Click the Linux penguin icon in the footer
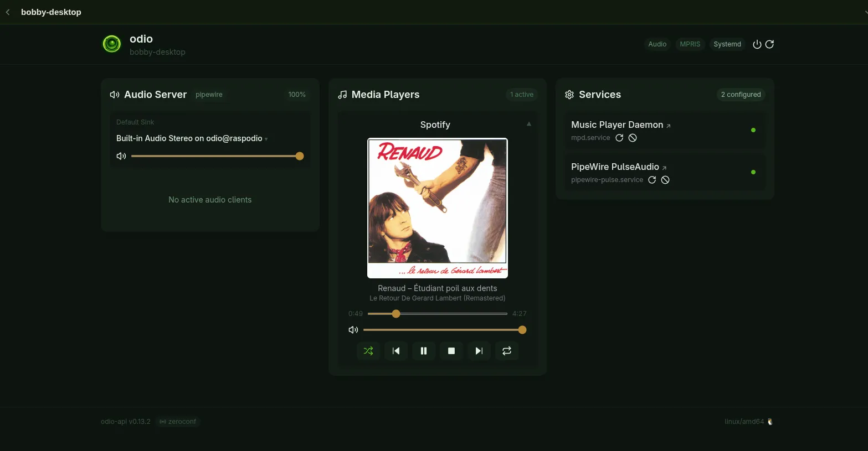 click(770, 422)
